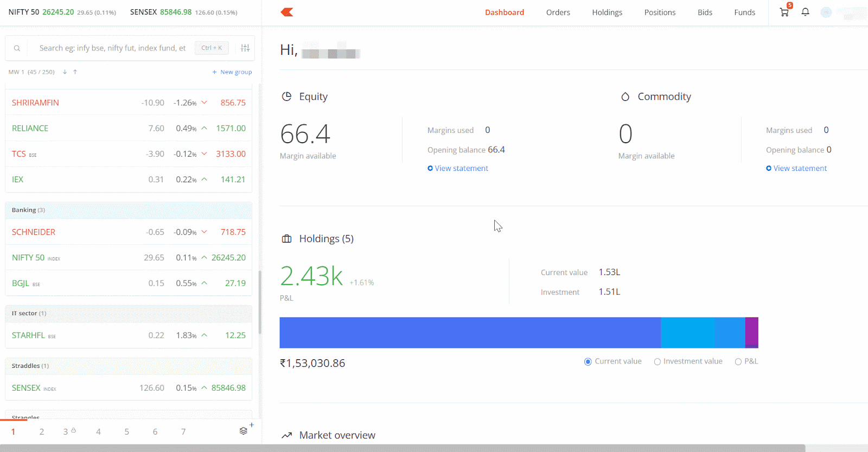Click the user profile avatar

coord(826,12)
